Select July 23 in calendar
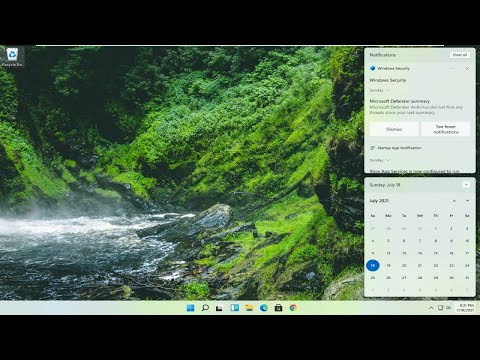 tap(451, 265)
